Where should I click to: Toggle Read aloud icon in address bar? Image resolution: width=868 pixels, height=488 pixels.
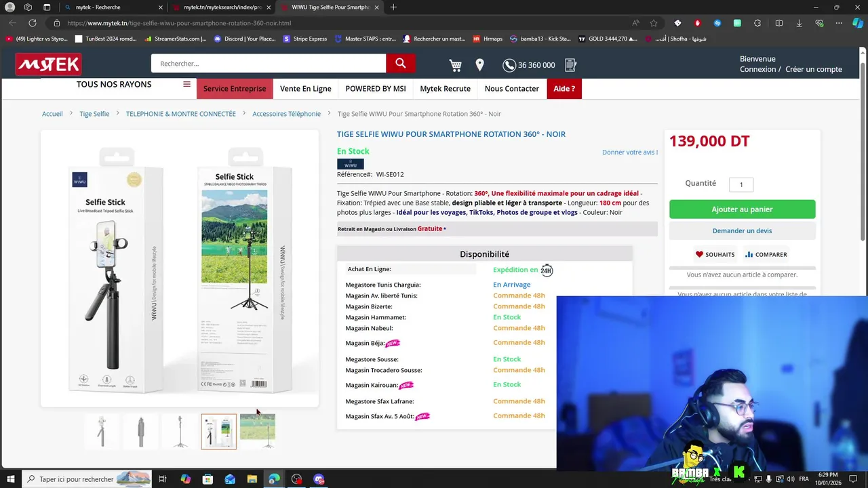point(635,23)
